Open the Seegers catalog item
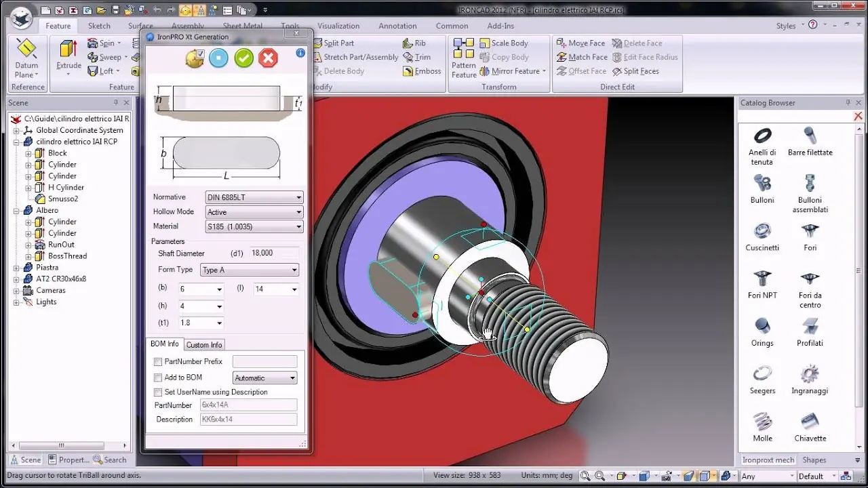Viewport: 868px width, 488px height. click(762, 380)
